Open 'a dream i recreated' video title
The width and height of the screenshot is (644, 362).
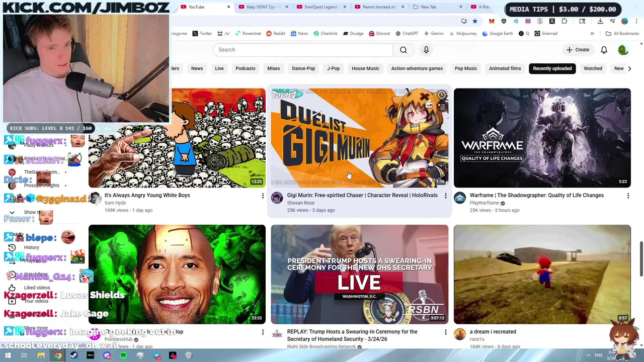(x=493, y=331)
